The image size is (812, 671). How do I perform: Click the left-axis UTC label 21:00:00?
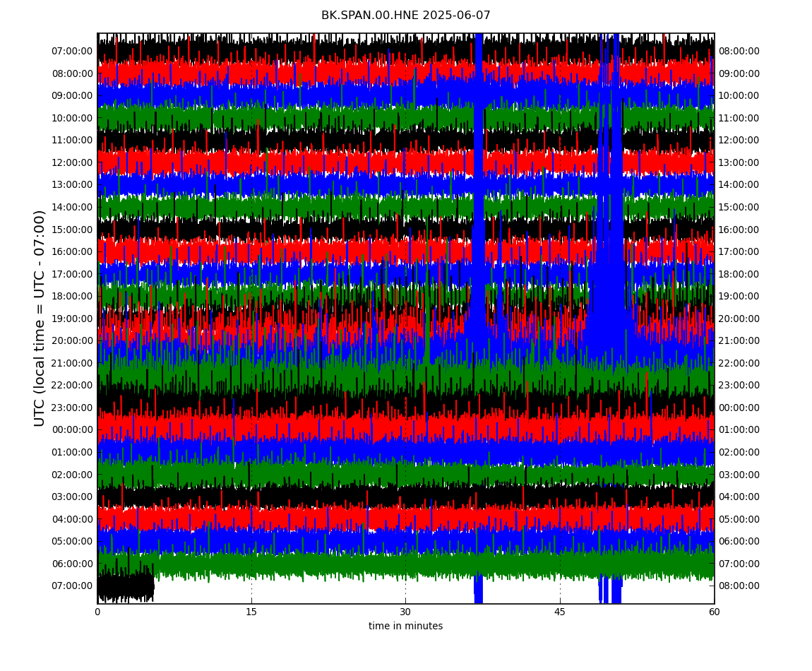point(72,363)
